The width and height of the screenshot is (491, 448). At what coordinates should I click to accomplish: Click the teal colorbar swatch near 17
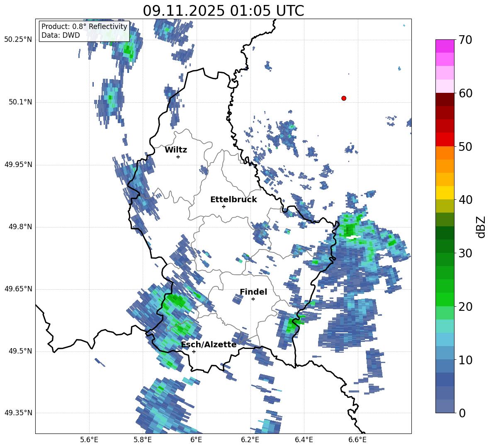pos(445,326)
